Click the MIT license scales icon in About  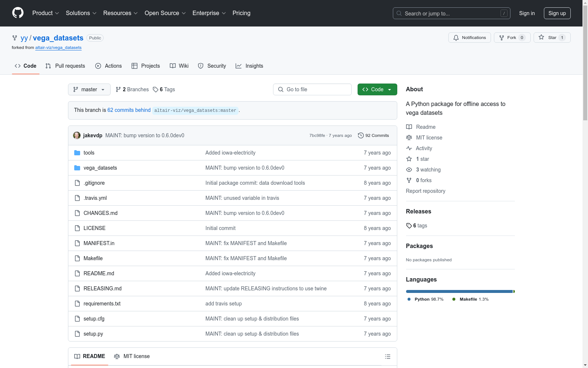[x=409, y=138]
